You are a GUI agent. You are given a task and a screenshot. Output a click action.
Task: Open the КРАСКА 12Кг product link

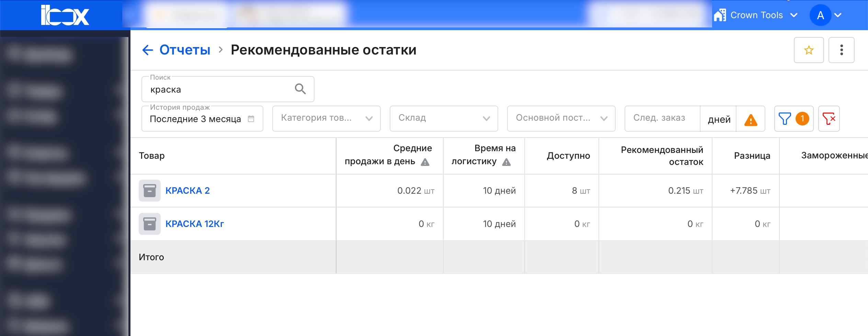coord(194,224)
